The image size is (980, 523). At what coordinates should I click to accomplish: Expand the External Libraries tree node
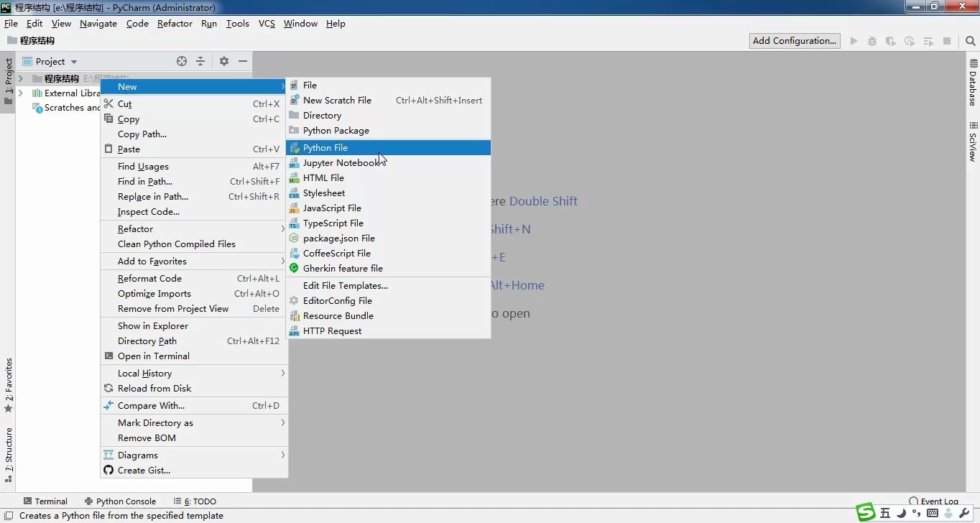(x=21, y=93)
